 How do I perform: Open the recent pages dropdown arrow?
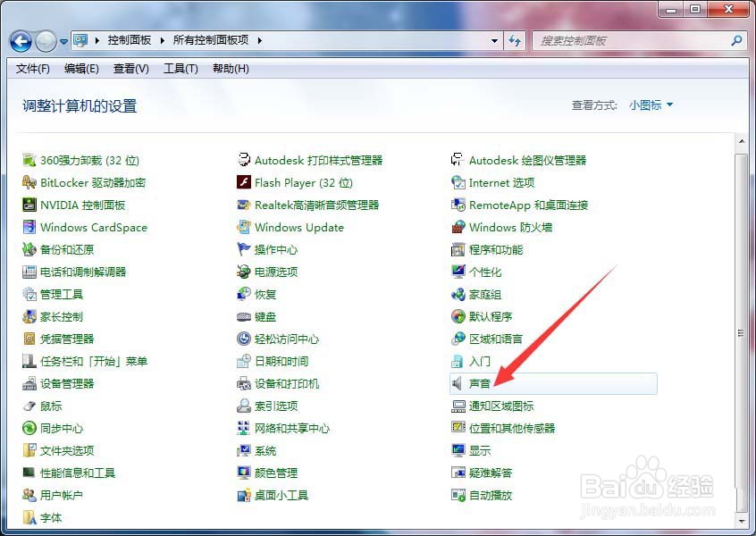click(63, 41)
